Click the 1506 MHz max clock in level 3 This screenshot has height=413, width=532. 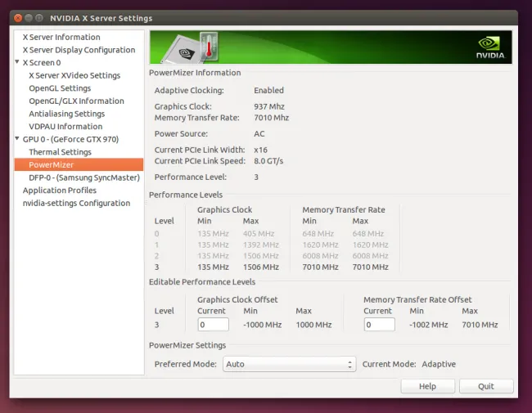[x=261, y=267]
